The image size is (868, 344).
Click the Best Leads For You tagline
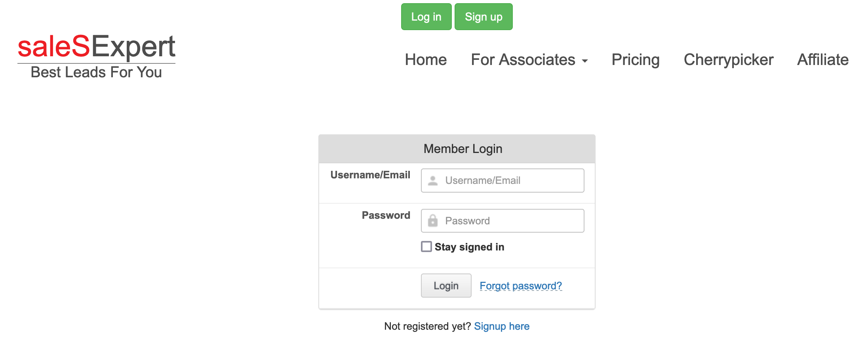click(96, 72)
